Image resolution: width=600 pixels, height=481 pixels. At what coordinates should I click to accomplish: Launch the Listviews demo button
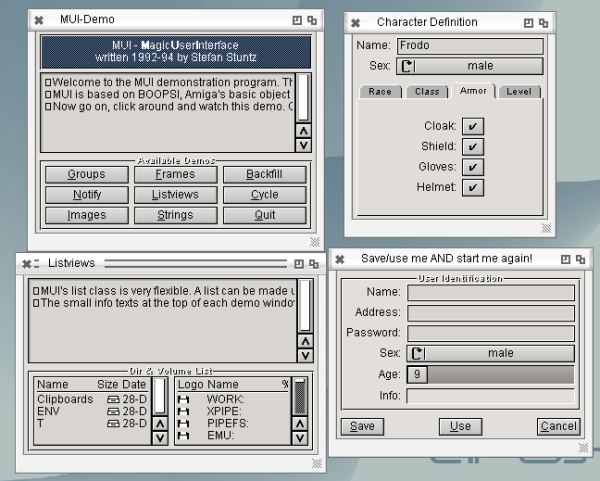pyautogui.click(x=175, y=194)
